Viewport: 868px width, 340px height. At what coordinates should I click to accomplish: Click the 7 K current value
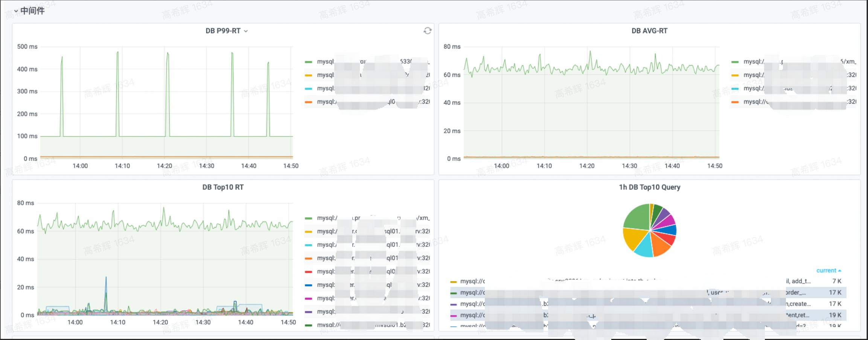tap(836, 281)
